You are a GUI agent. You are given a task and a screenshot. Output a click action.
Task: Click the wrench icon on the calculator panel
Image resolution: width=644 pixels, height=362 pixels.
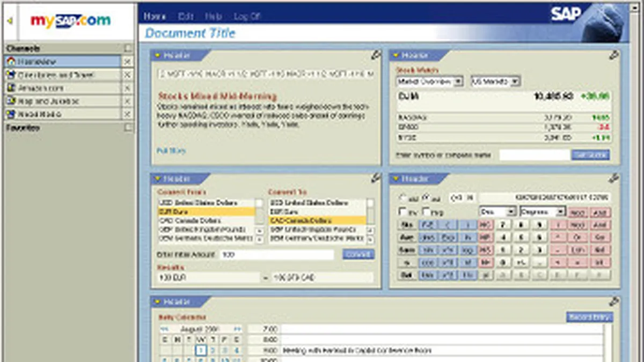tap(614, 178)
